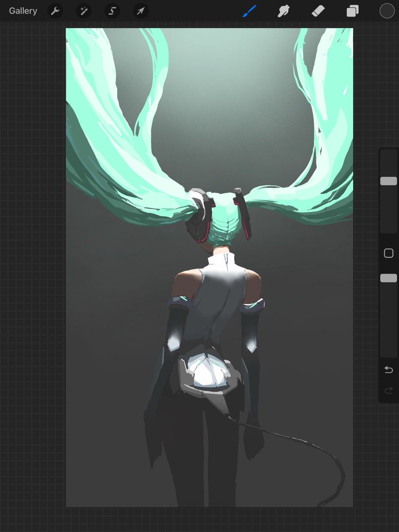
Task: Open the active color picker circle
Action: tap(387, 11)
